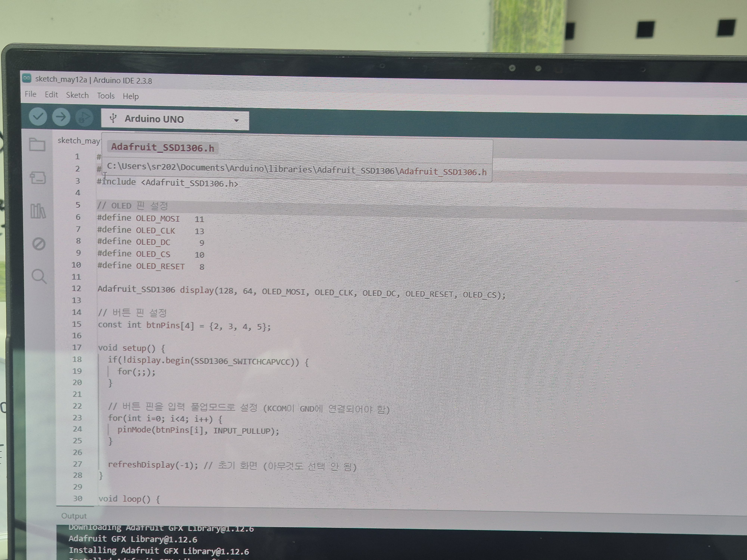The image size is (747, 560).
Task: Open the Sketchbook folder sidebar icon
Action: coord(37,144)
